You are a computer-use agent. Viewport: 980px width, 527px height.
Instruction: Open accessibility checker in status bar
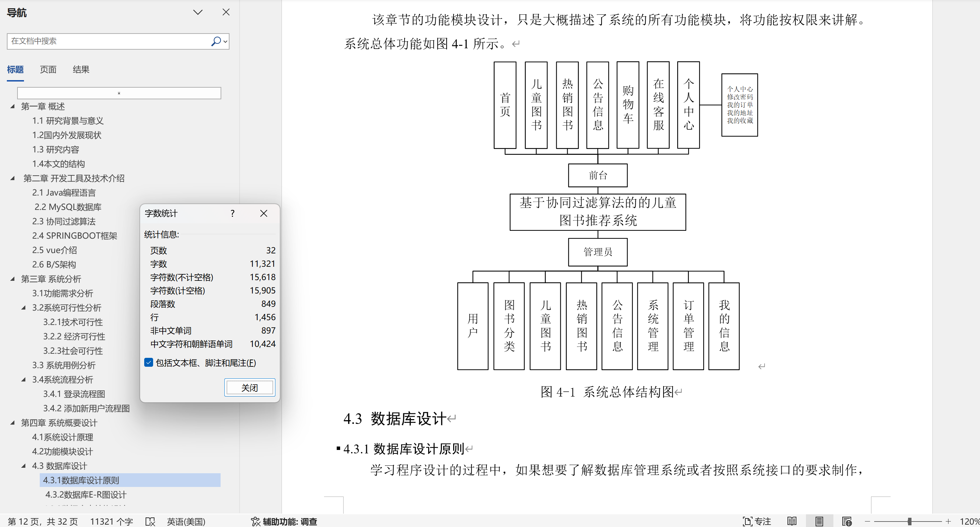pyautogui.click(x=284, y=521)
